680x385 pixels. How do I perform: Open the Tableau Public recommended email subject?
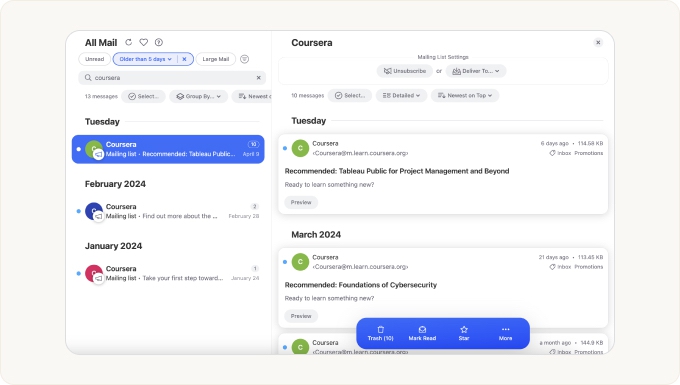click(x=397, y=171)
